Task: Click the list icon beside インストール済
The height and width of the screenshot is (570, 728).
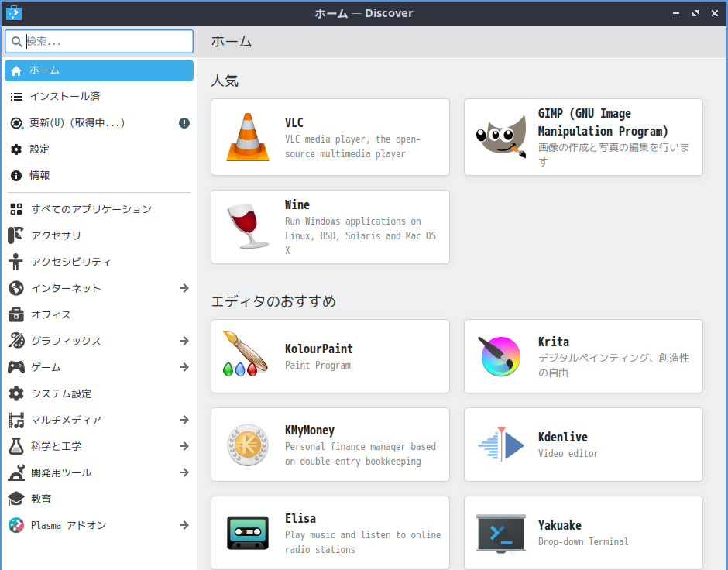Action: point(16,97)
